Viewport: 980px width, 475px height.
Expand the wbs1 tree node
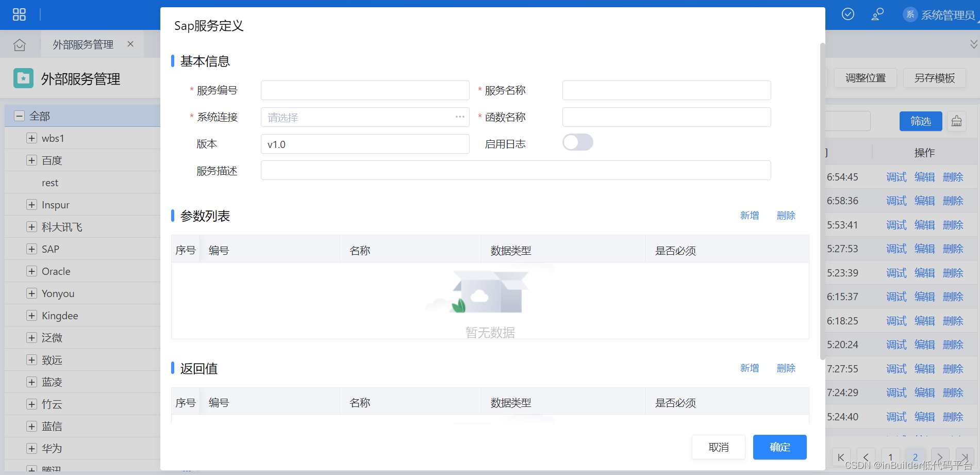[x=31, y=138]
